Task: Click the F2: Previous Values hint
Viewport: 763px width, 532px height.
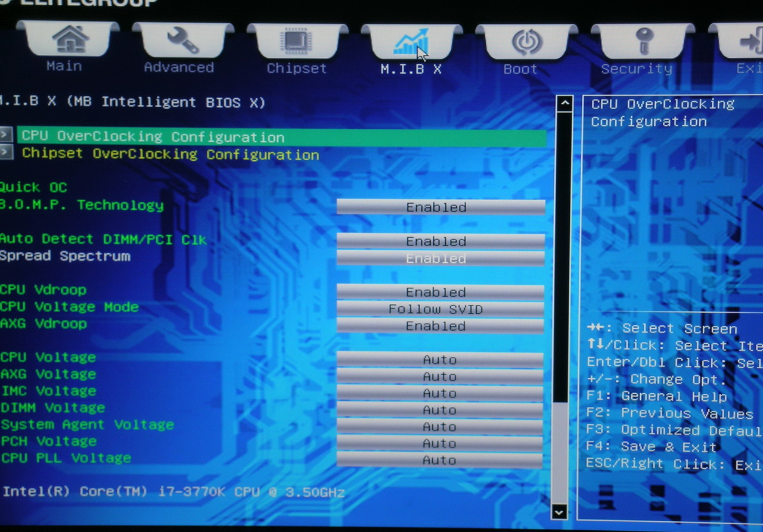Action: (671, 413)
